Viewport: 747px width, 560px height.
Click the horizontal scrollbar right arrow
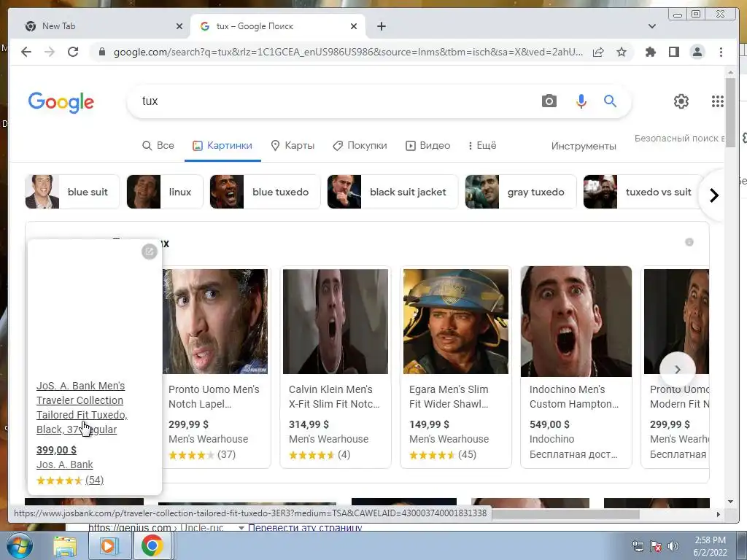tap(719, 514)
